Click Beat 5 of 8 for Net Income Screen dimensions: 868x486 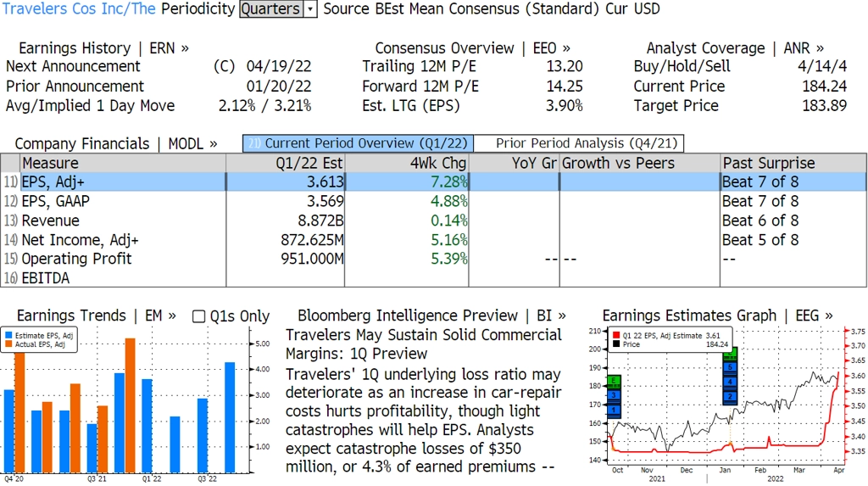point(760,240)
